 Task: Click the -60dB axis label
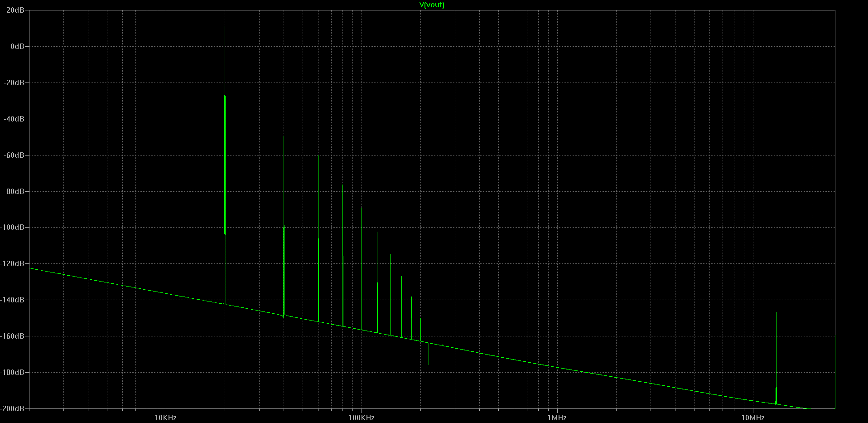tap(14, 155)
